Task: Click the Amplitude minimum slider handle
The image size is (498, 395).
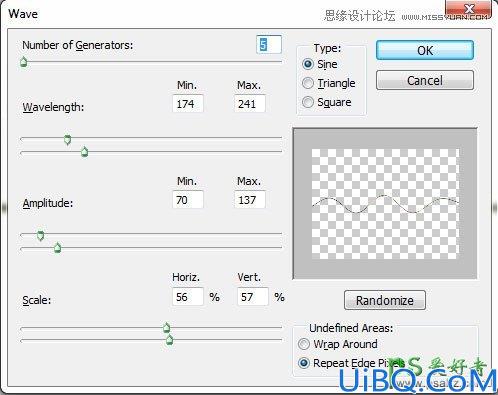Action: [40, 236]
